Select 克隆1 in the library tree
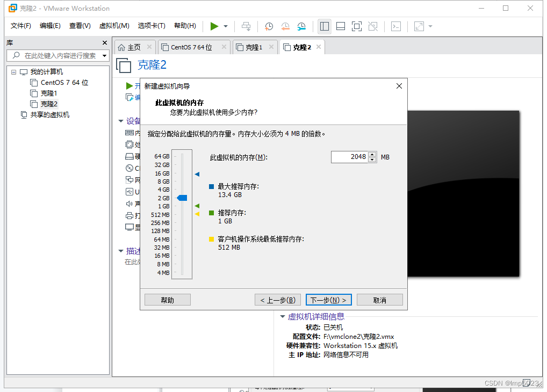Image resolution: width=547 pixels, height=392 pixels. click(44, 93)
